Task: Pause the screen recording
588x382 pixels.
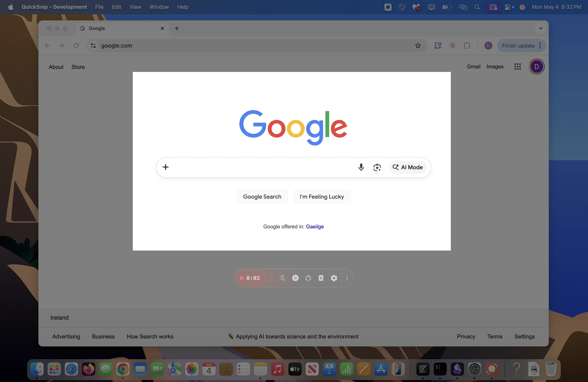Action: point(295,278)
